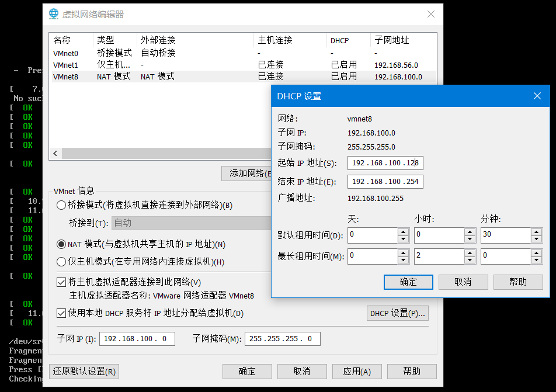The height and width of the screenshot is (392, 556).
Task: Click 添加网络 button
Action: click(246, 174)
